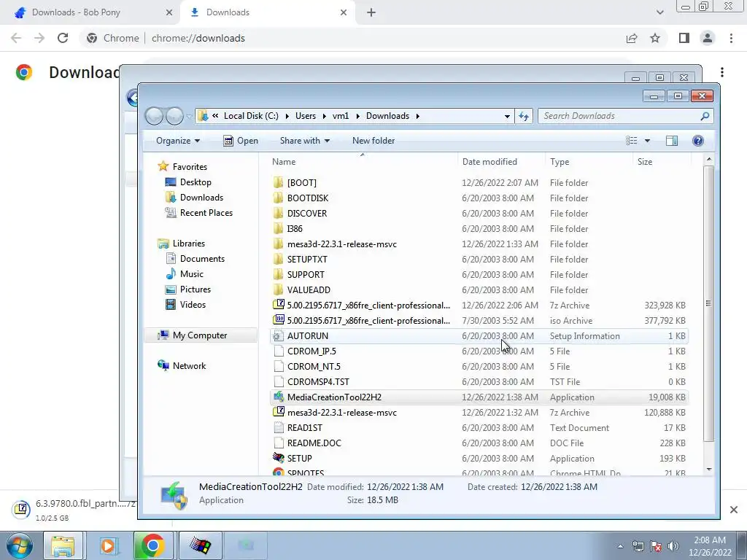747x560 pixels.
Task: Select Desktop under Favorites
Action: (x=196, y=182)
